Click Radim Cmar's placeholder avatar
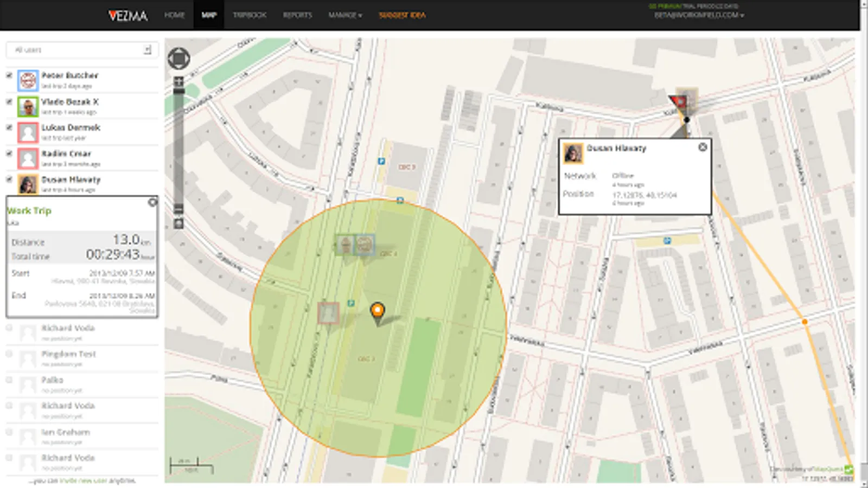The height and width of the screenshot is (488, 868). (28, 158)
